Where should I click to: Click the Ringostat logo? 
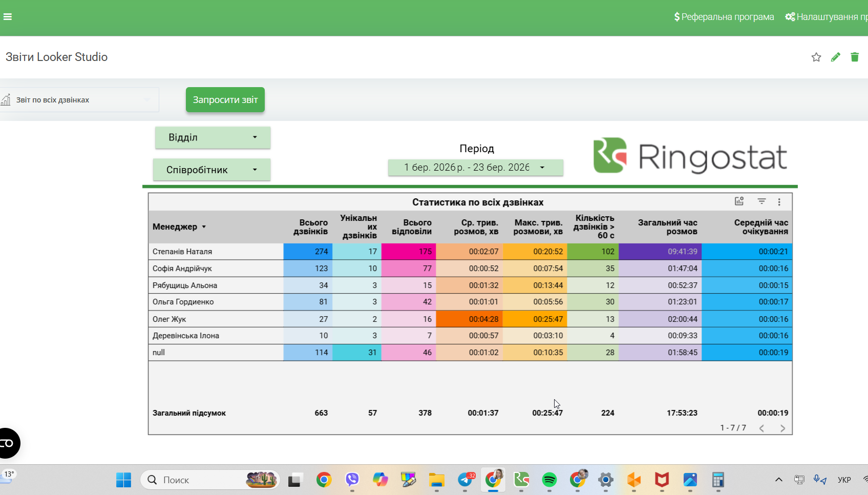(x=690, y=156)
